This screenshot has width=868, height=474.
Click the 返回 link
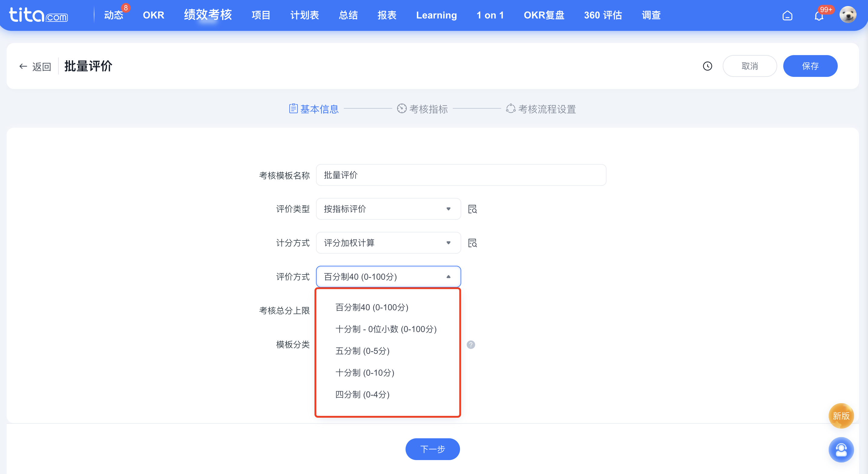point(40,66)
